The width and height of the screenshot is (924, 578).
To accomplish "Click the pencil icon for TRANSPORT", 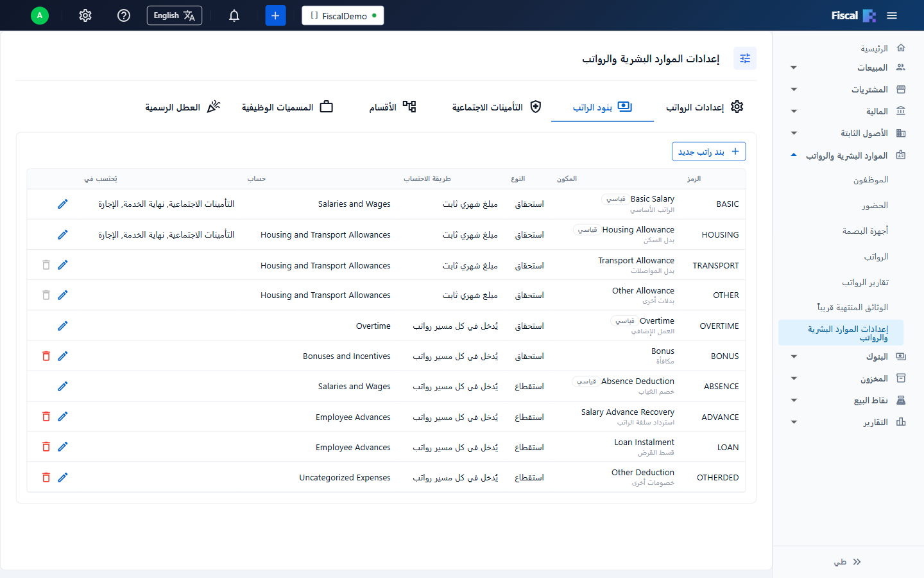I will click(63, 265).
